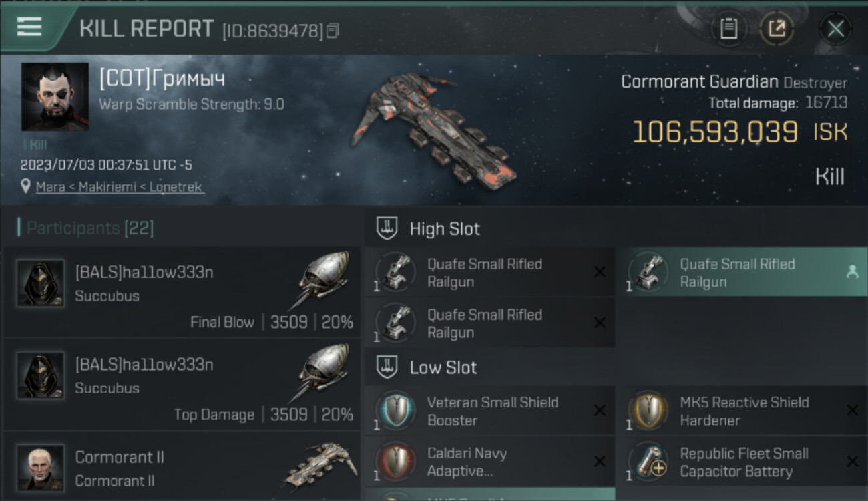Screen dimensions: 868x501
Task: Click the Caldari Navy Adaptive module icon
Action: click(396, 462)
